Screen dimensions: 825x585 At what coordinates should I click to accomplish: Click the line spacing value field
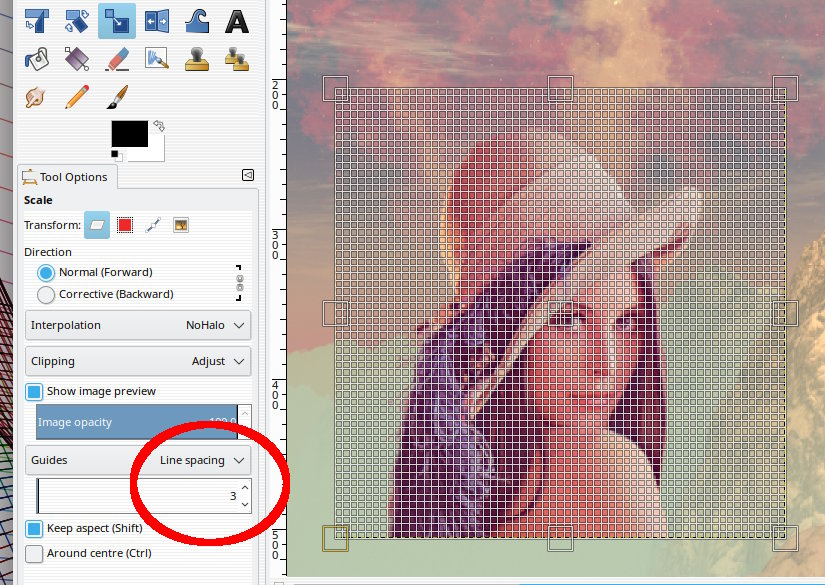pyautogui.click(x=138, y=496)
